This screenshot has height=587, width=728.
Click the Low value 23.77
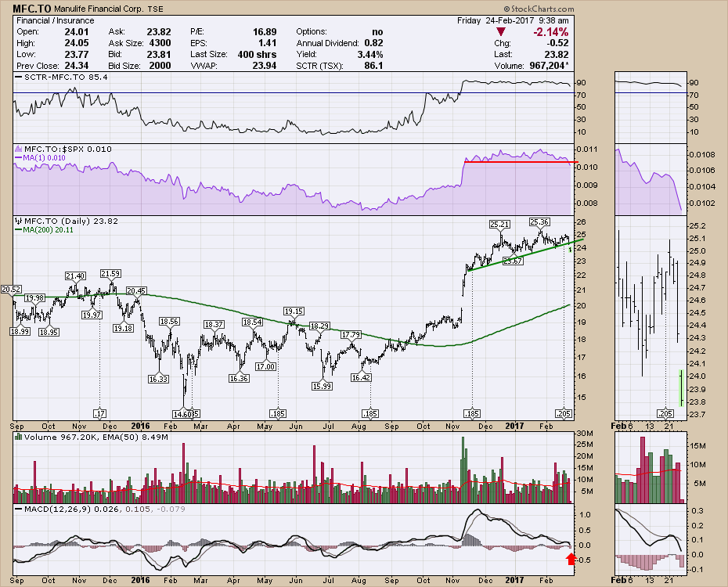[77, 54]
